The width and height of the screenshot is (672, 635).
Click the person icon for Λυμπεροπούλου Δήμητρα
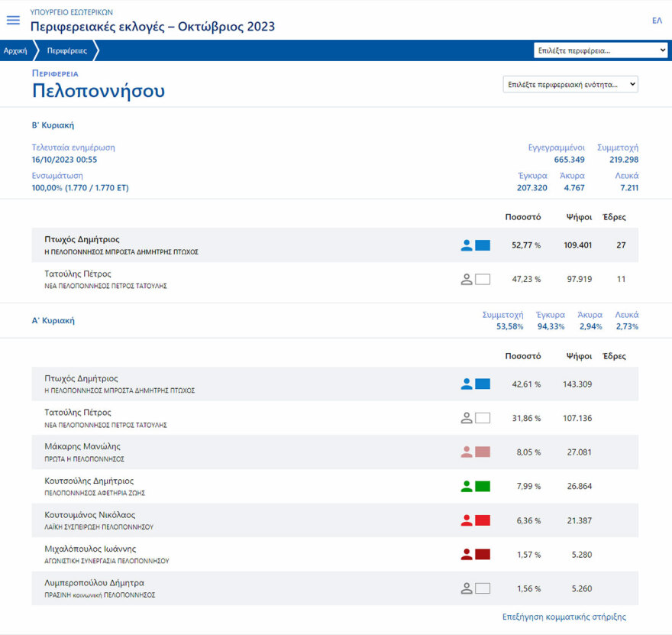tap(468, 588)
